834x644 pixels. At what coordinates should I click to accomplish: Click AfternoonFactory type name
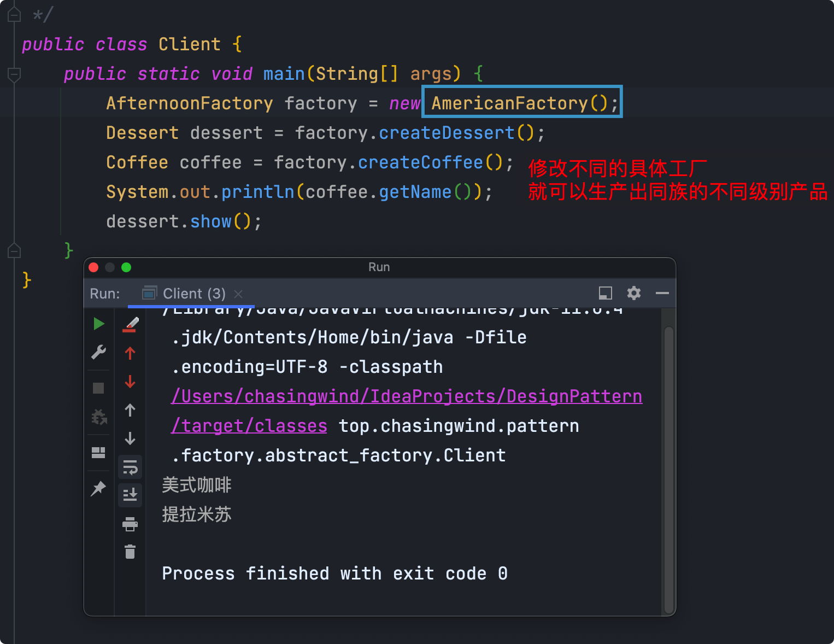pos(190,103)
